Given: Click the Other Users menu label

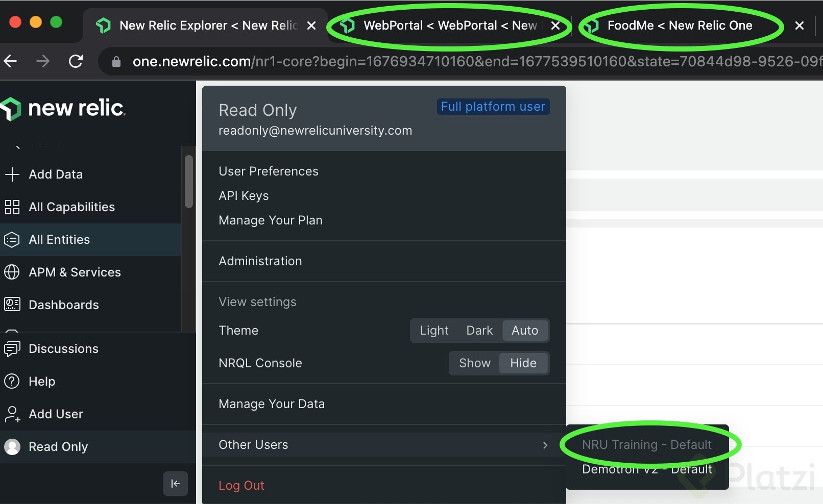Looking at the screenshot, I should (253, 445).
